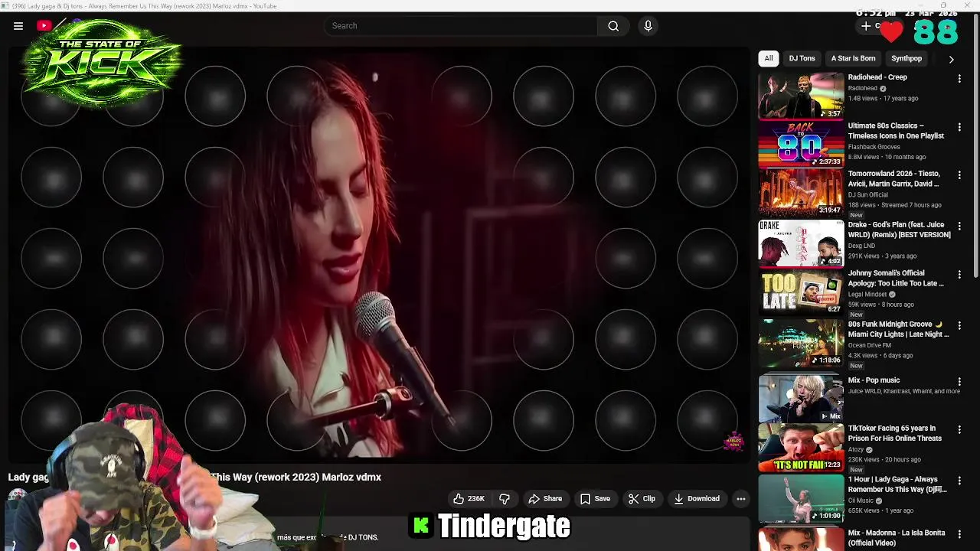Viewport: 980px width, 551px height.
Task: Visit Cii Music channel
Action: (x=861, y=501)
